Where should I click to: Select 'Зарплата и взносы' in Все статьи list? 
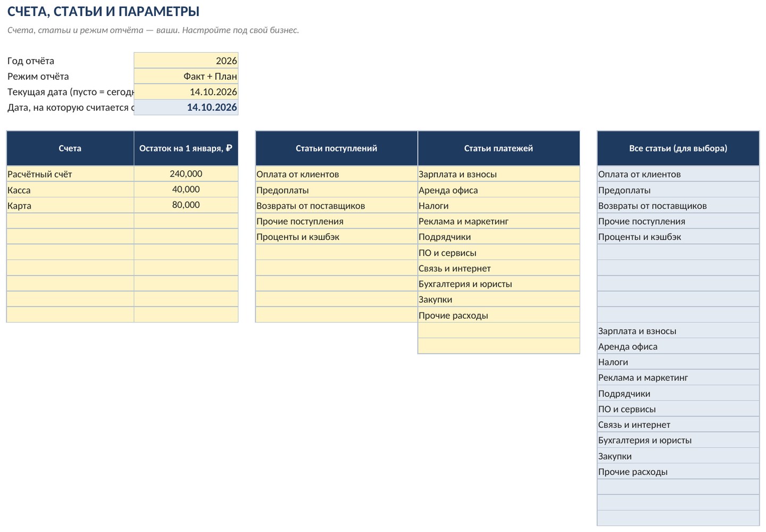(x=678, y=330)
